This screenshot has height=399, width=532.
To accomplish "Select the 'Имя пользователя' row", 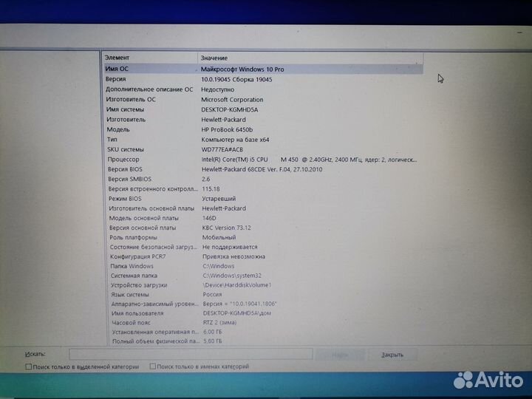I will click(x=263, y=313).
